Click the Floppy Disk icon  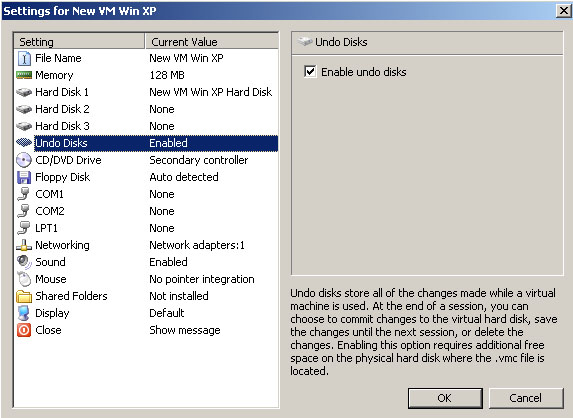[24, 177]
